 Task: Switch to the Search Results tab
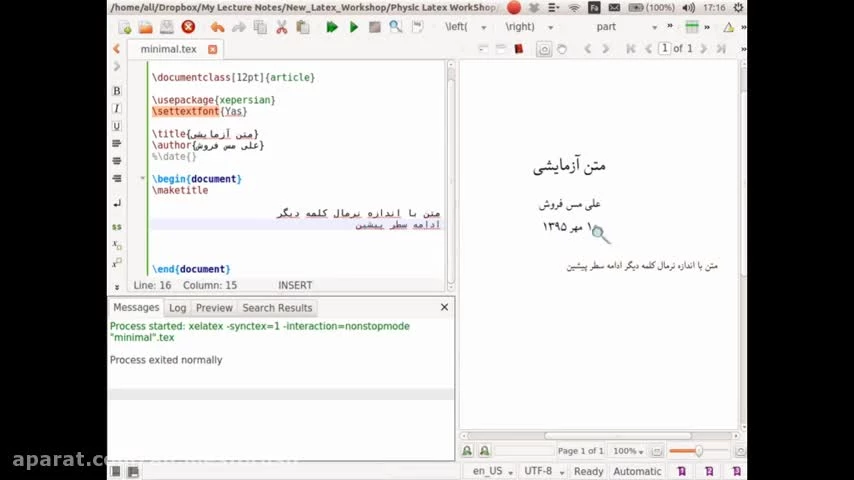(x=277, y=308)
